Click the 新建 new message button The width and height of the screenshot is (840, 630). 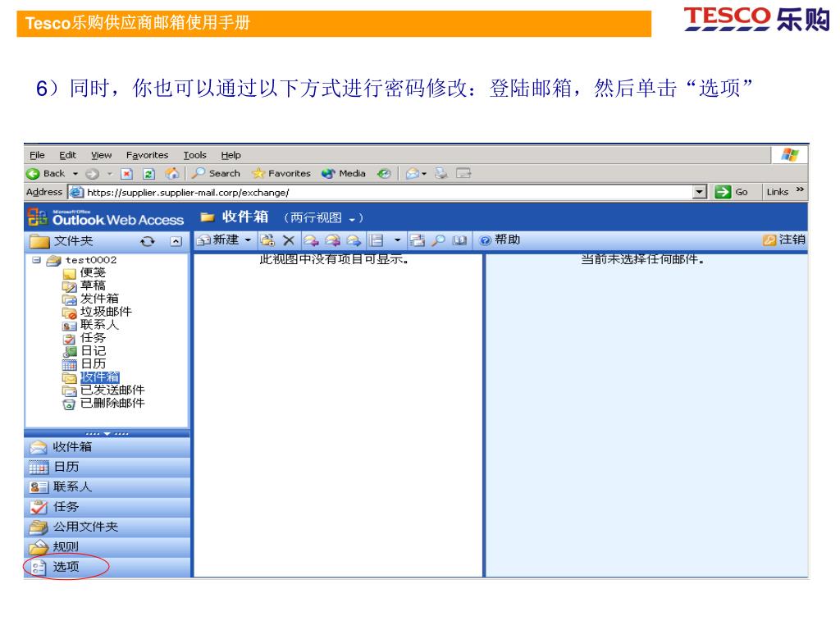(218, 240)
